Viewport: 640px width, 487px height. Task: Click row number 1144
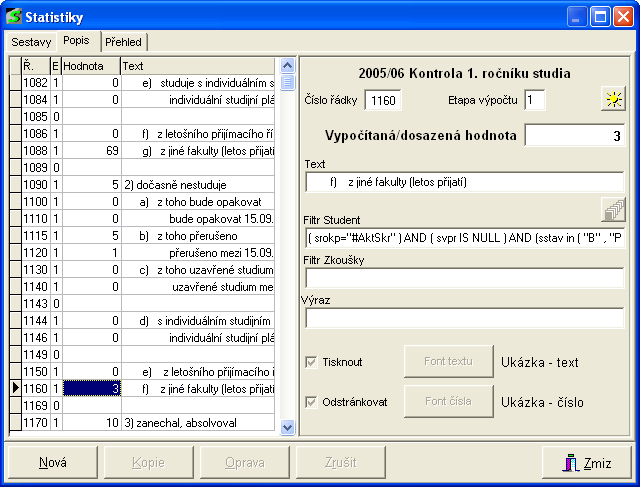(36, 320)
